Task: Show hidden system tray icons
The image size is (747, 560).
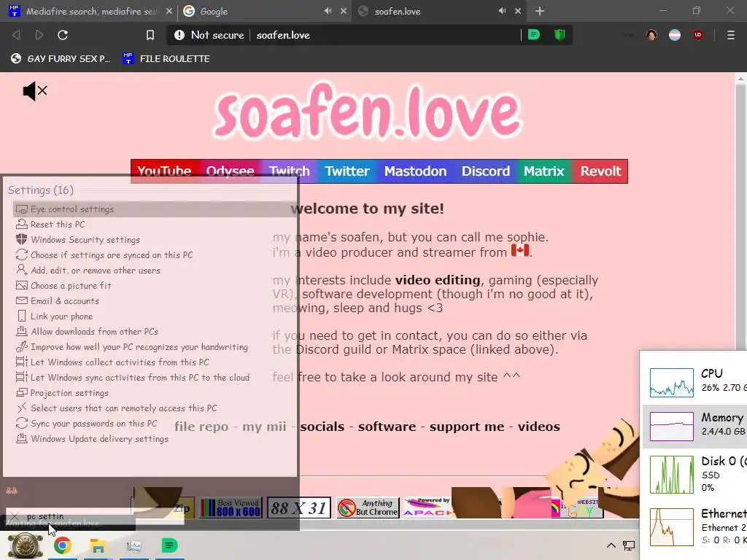Action: (x=611, y=545)
